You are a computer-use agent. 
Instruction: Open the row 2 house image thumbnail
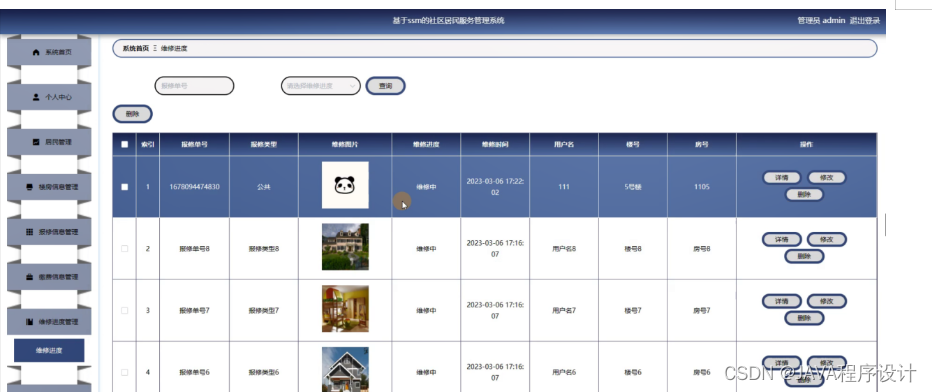click(345, 246)
